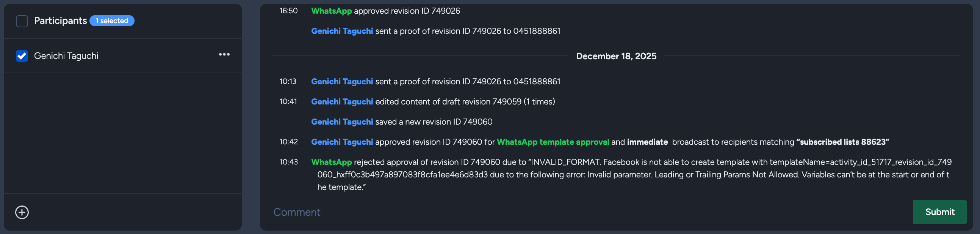Screen dimensions: 980x234
Task: Click Genichi Taguchi in the topmost proof entry
Action: click(341, 31)
